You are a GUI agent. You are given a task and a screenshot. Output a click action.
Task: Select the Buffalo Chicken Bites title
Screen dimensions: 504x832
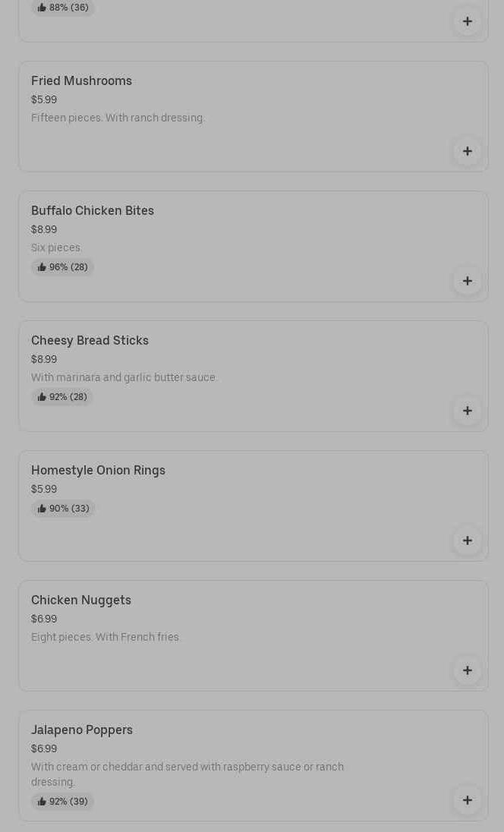tap(93, 210)
